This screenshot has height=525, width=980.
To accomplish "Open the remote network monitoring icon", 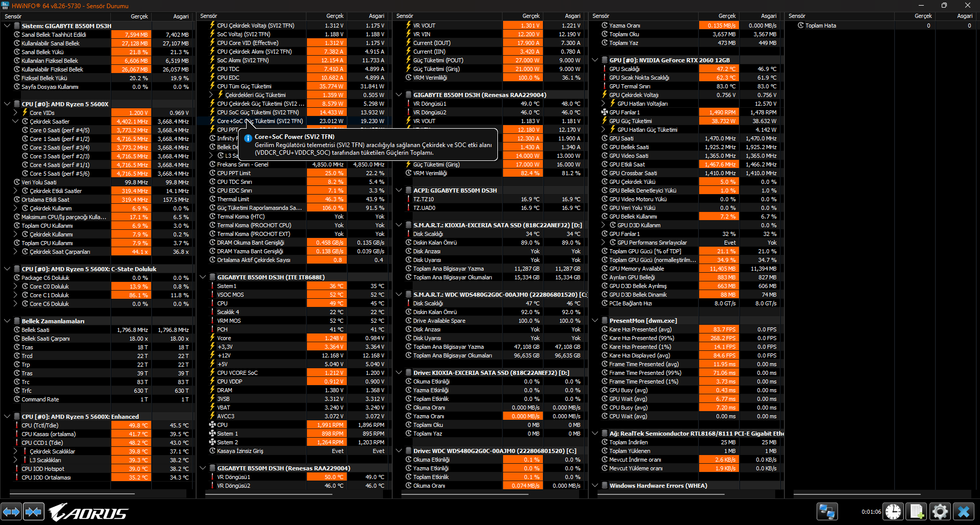I will tap(827, 511).
